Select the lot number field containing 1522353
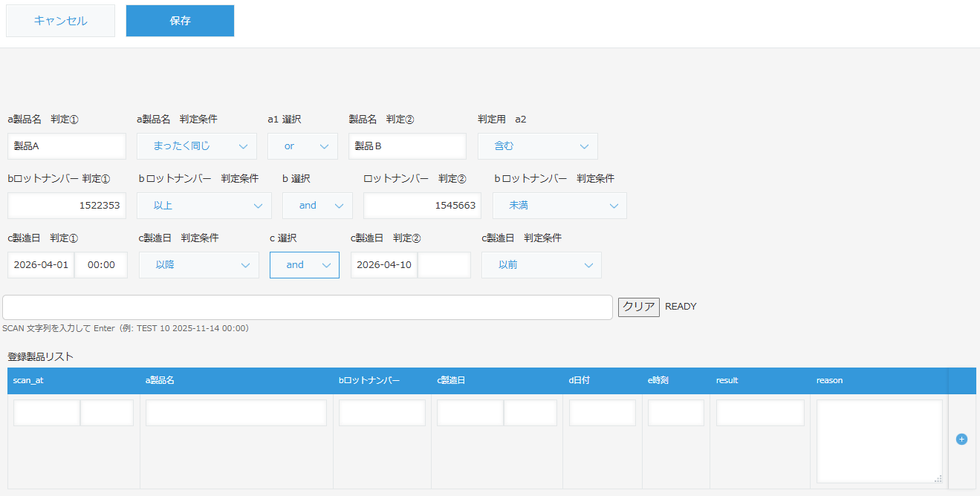 [x=66, y=205]
